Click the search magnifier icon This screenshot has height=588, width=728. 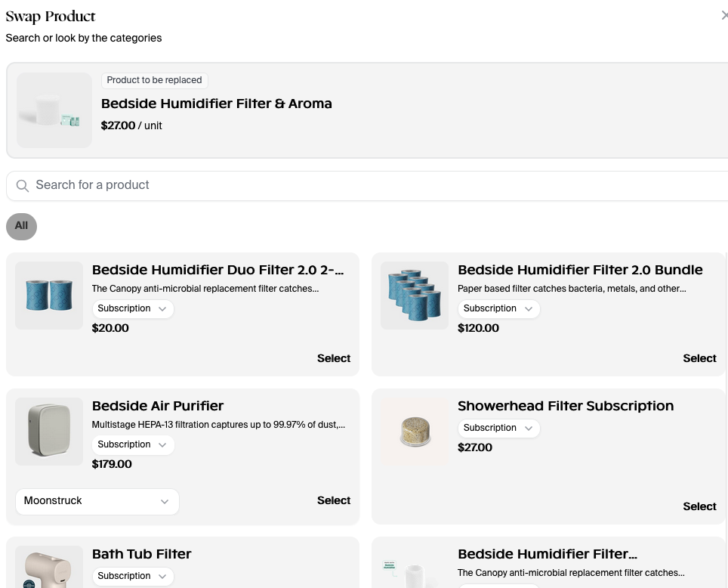23,186
